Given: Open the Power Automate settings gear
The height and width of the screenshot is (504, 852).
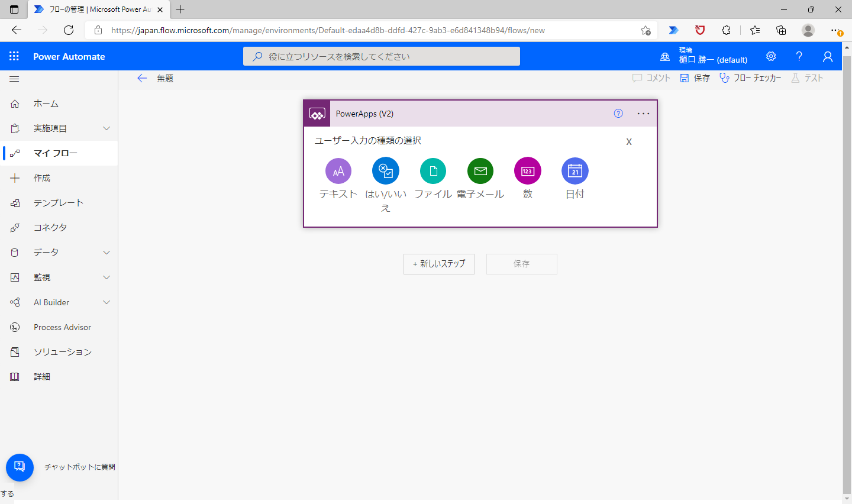Looking at the screenshot, I should (x=771, y=56).
